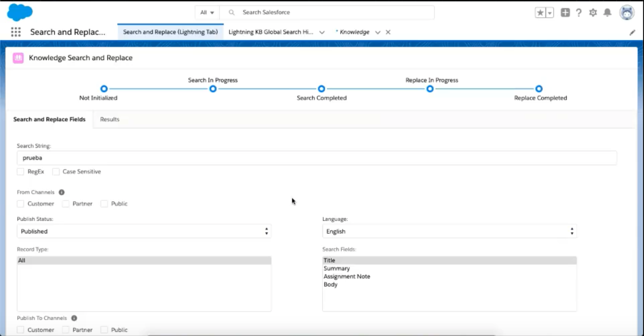Select All in Record Type list

tap(144, 261)
